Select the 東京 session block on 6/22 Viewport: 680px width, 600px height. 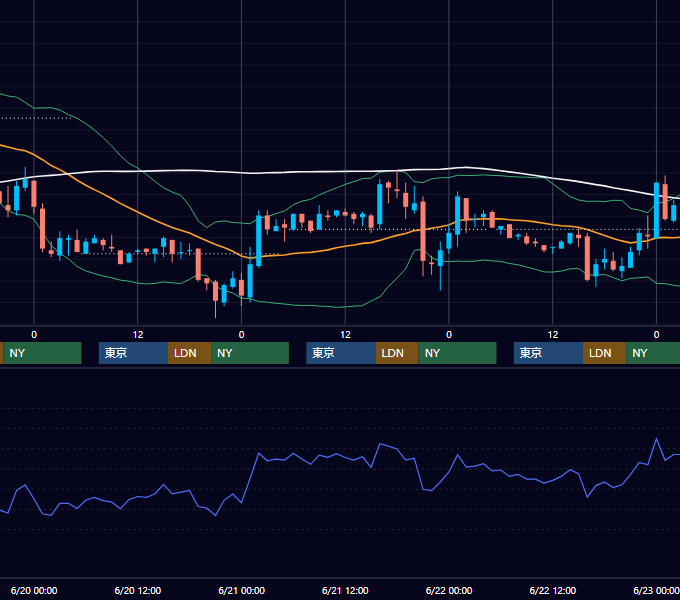[548, 353]
